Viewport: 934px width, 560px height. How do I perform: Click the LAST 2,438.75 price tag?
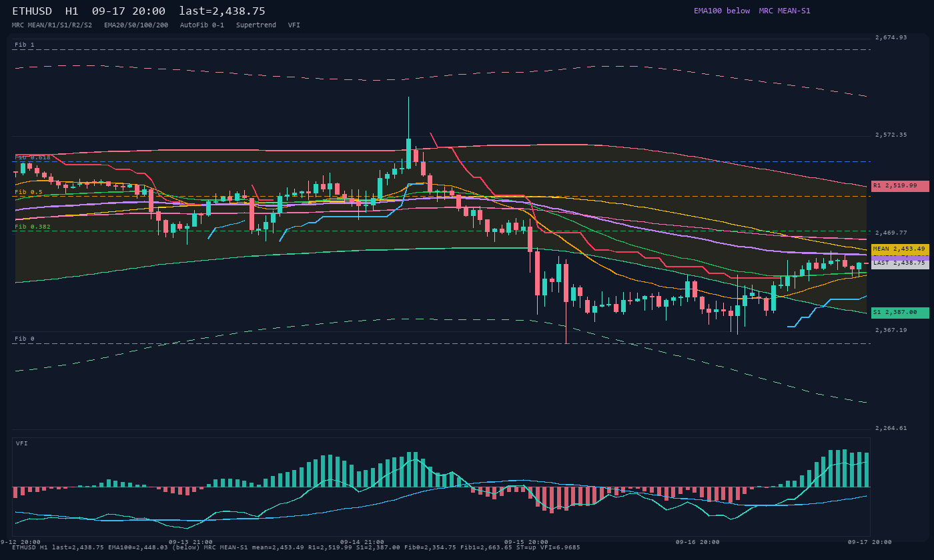tap(900, 263)
